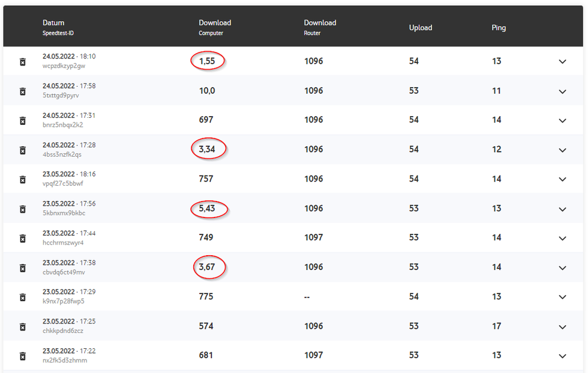Click the Ping column header
This screenshot has width=588, height=373.
(x=498, y=28)
